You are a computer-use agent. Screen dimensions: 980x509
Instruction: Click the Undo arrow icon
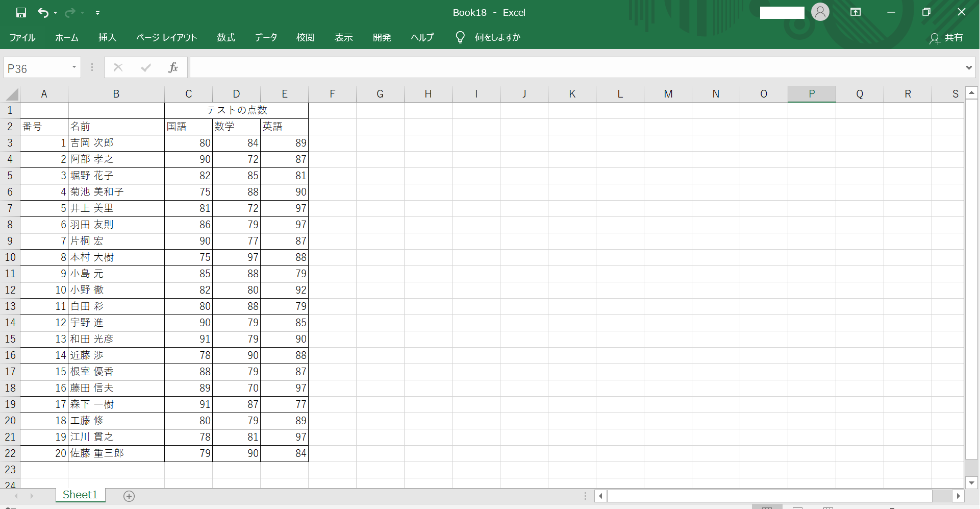[x=43, y=13]
